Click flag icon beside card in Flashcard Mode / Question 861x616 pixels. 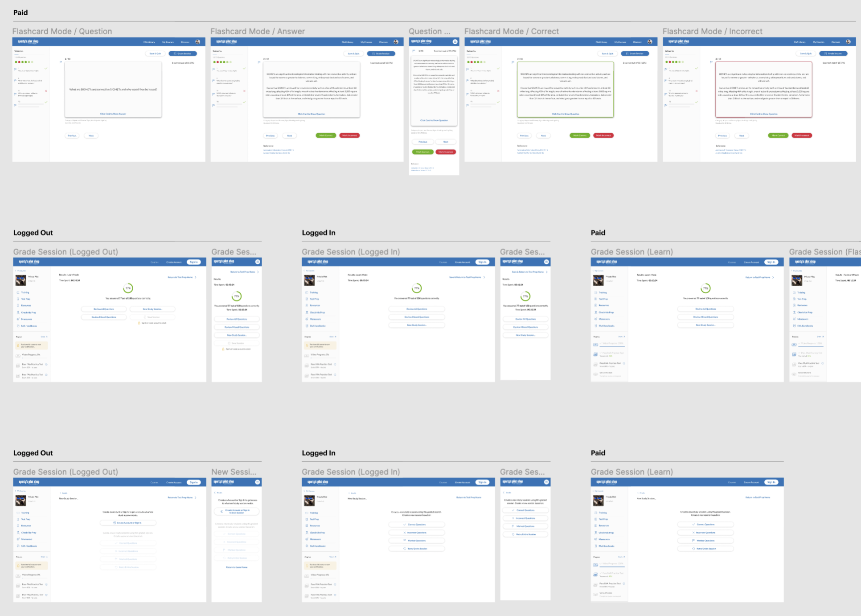pyautogui.click(x=61, y=62)
